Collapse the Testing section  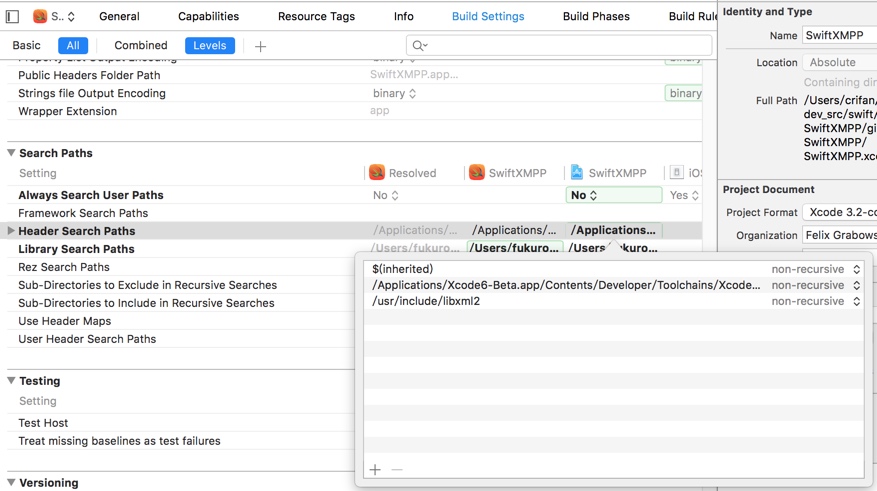click(11, 380)
